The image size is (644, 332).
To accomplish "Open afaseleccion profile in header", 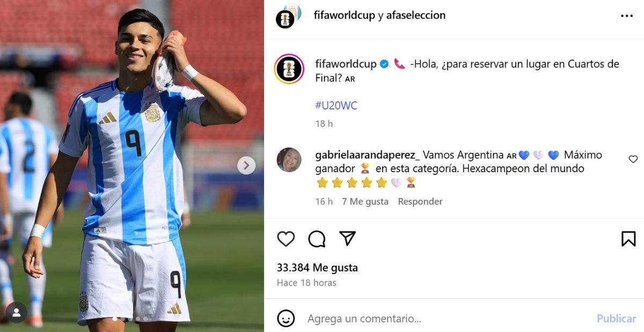I will click(x=416, y=16).
